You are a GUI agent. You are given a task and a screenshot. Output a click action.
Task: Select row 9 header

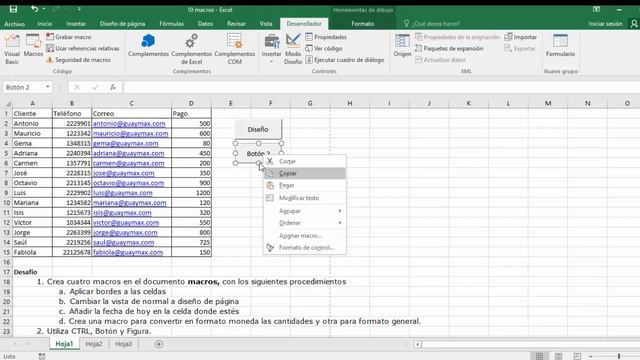6,193
